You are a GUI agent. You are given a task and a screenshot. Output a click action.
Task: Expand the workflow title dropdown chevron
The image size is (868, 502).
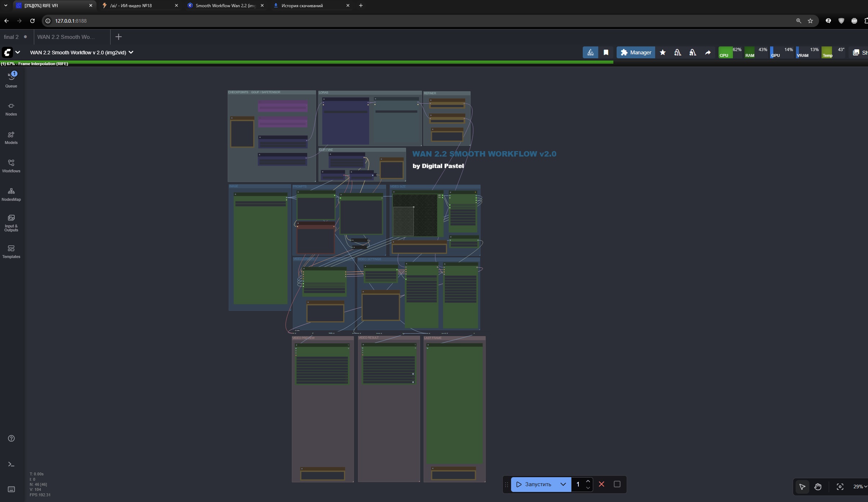tap(131, 53)
